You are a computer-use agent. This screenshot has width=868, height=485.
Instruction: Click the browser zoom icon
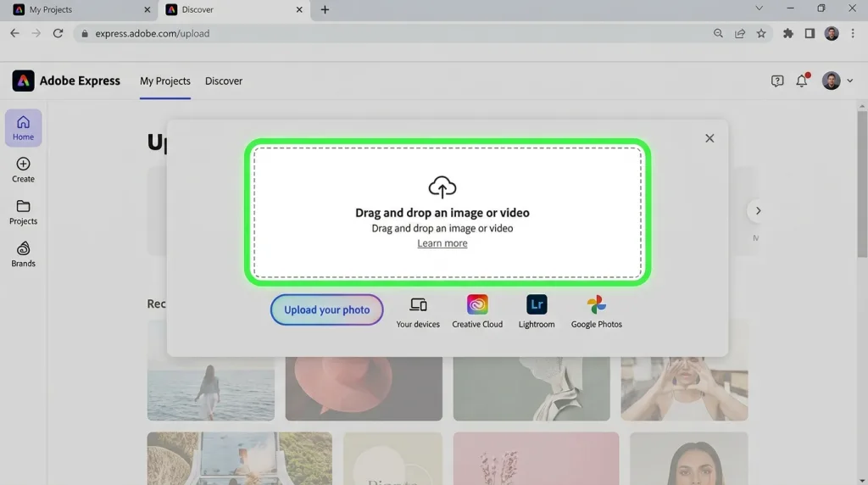pos(718,33)
